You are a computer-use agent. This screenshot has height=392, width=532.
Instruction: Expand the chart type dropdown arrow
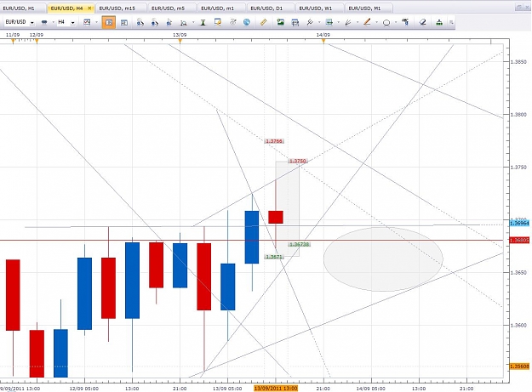(54, 22)
